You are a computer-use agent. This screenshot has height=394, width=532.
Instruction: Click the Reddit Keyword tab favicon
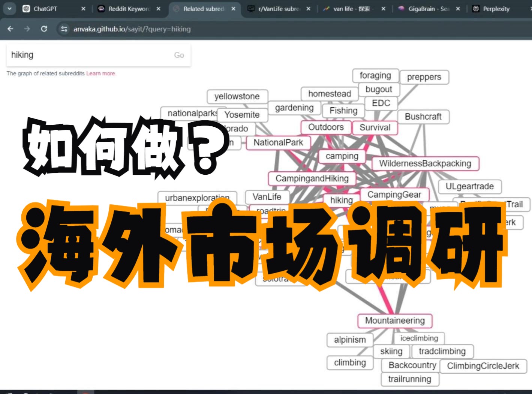(101, 9)
